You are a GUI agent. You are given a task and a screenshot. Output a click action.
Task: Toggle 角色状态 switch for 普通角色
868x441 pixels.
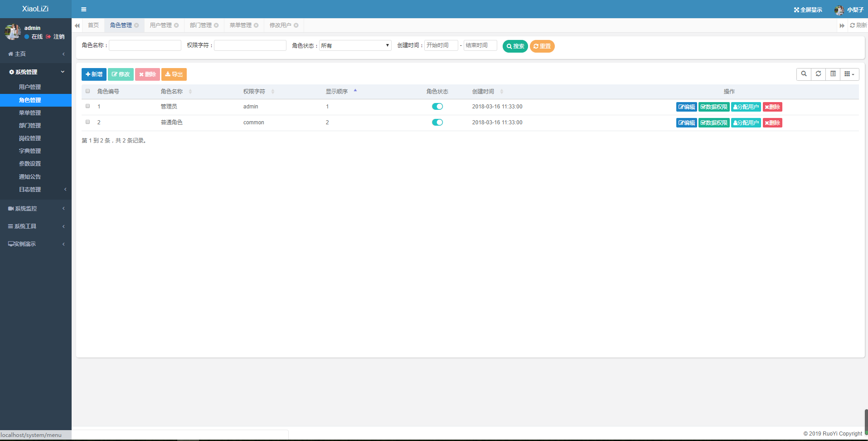[437, 122]
